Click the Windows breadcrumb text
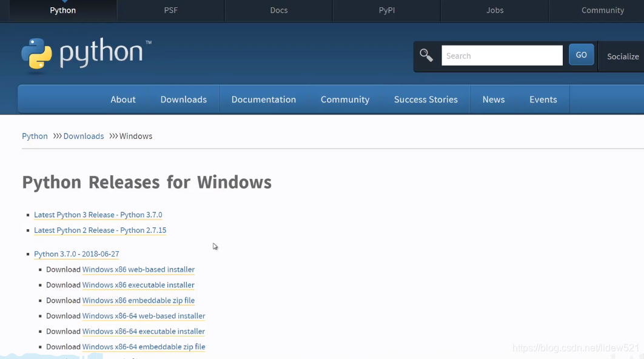644x359 pixels. pyautogui.click(x=136, y=136)
